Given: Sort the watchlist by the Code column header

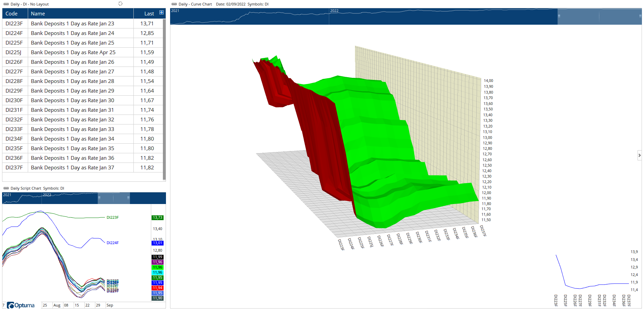Looking at the screenshot, I should point(12,14).
